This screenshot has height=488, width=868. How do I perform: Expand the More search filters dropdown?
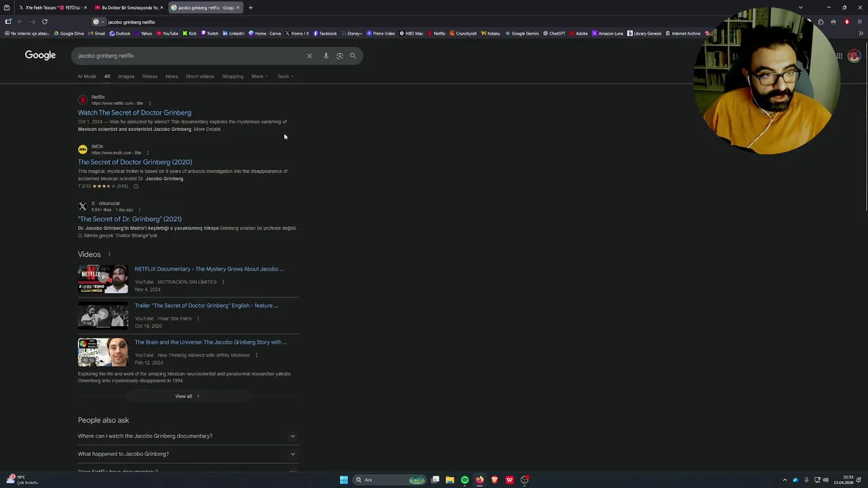coord(260,76)
